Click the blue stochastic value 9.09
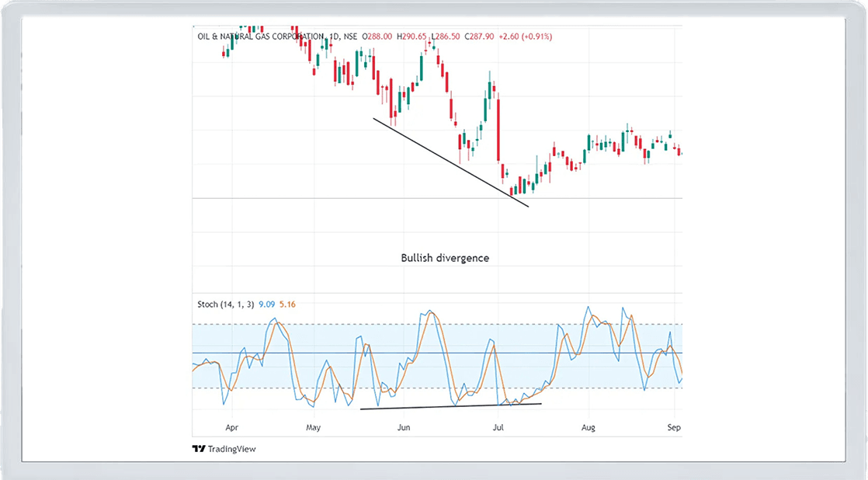Image resolution: width=868 pixels, height=480 pixels. [x=266, y=304]
